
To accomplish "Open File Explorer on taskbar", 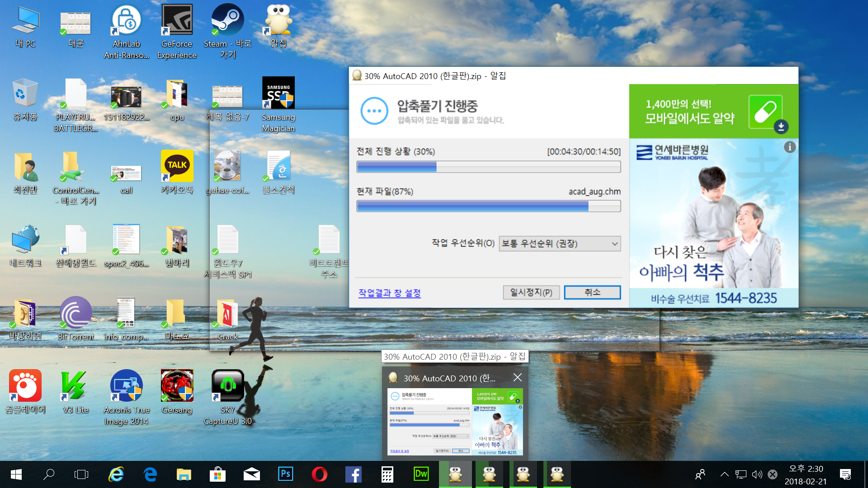I will (184, 474).
